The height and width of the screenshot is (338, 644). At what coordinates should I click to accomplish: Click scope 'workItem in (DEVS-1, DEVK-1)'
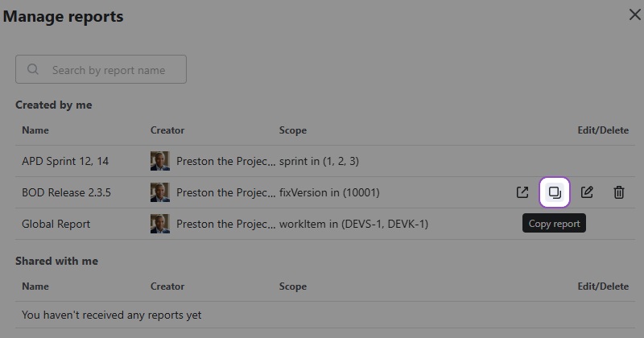point(353,224)
